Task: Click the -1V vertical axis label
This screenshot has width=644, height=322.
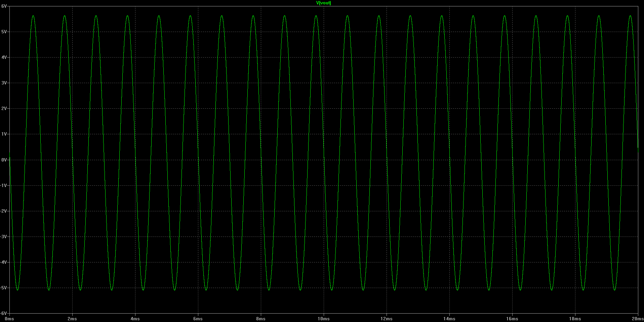Action: pos(3,185)
